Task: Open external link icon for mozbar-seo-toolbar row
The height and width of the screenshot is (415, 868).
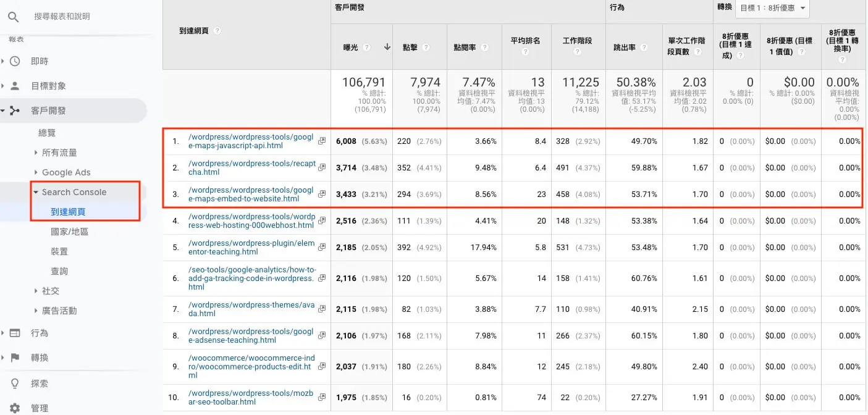Action: coord(322,397)
